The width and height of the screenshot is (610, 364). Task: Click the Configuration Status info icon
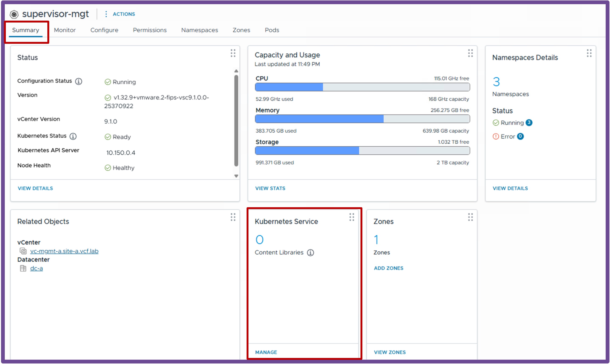(78, 81)
